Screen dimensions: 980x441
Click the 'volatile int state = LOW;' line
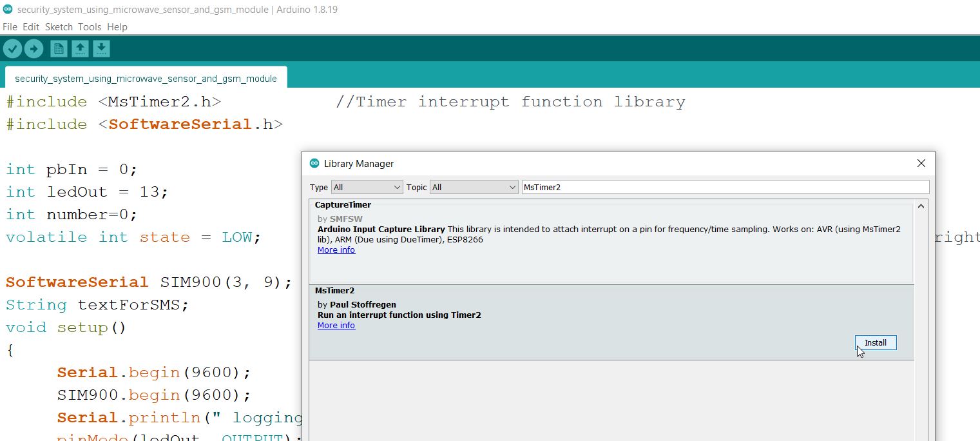134,237
